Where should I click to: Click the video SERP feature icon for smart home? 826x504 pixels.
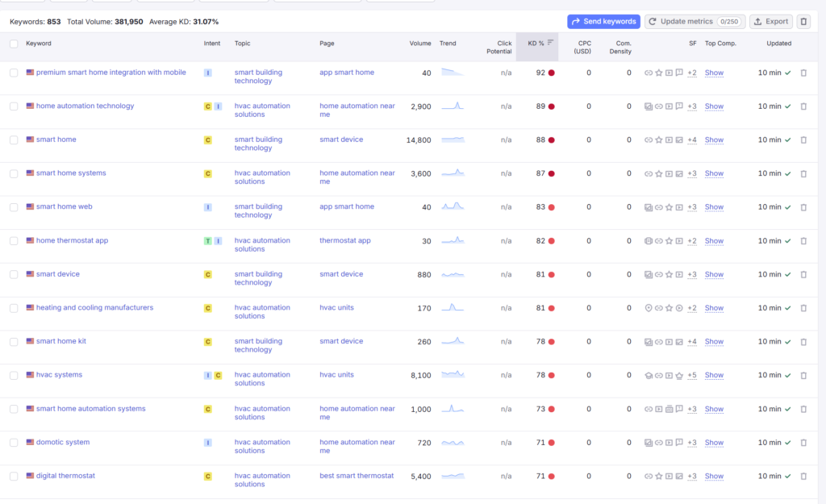670,140
